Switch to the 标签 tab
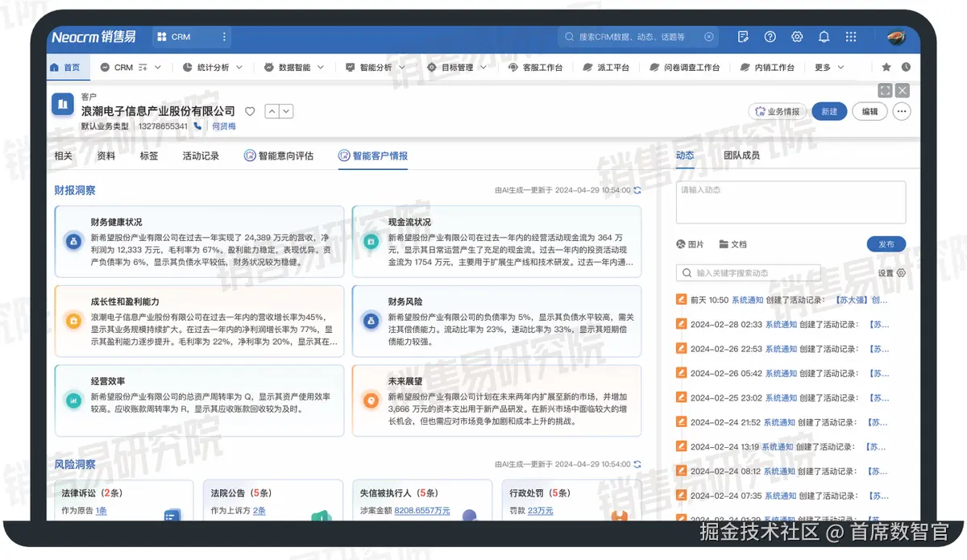This screenshot has width=967, height=560. 149,156
